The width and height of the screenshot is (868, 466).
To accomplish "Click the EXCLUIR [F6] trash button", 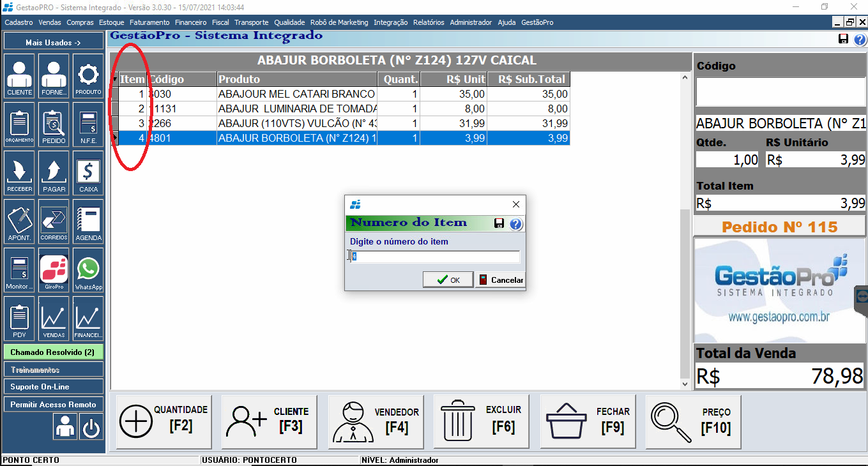I will click(482, 421).
